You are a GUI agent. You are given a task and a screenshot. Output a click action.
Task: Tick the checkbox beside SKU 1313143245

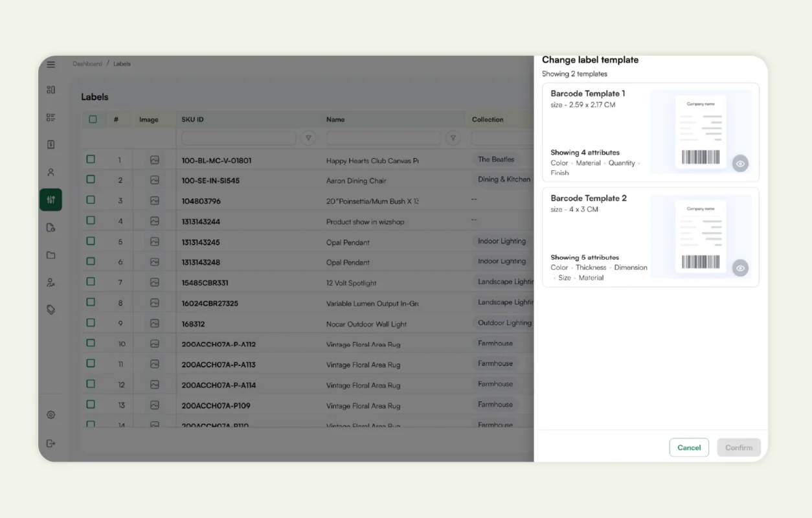click(x=90, y=241)
